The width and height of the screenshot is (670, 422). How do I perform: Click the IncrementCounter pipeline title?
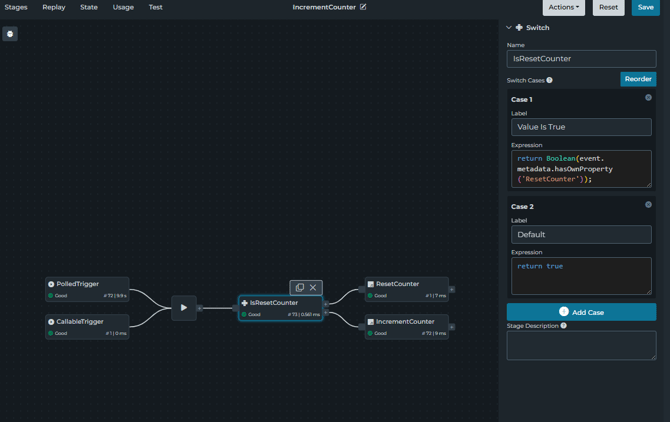click(x=324, y=7)
